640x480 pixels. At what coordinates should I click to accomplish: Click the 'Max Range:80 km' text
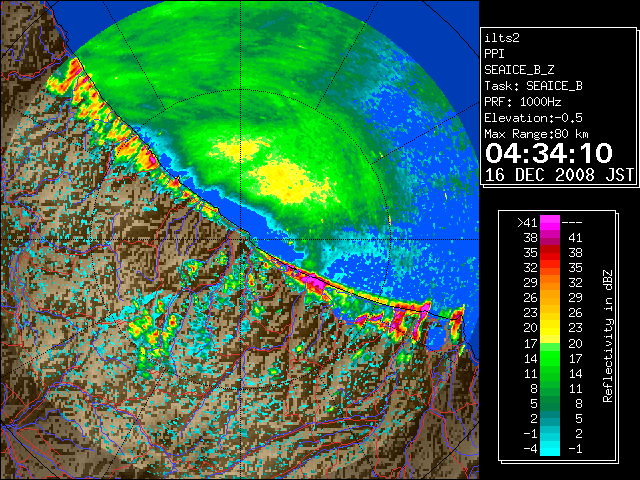coord(537,134)
